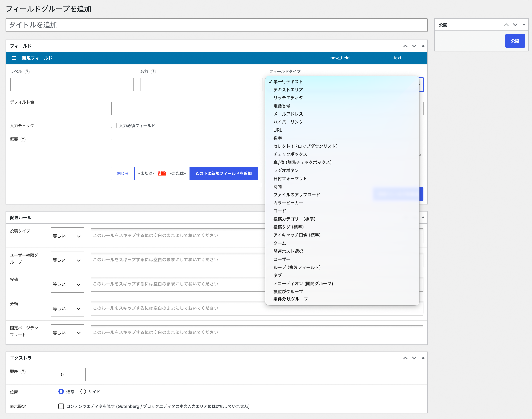532x419 pixels.
Task: Open the 等しい dropdown for 分類
Action: (67, 308)
